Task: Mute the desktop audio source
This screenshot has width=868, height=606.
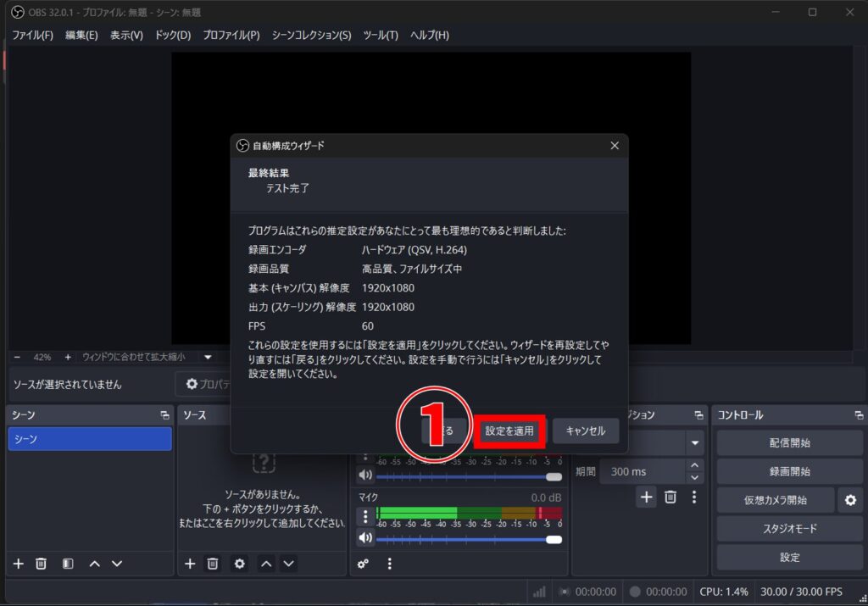Action: (365, 475)
